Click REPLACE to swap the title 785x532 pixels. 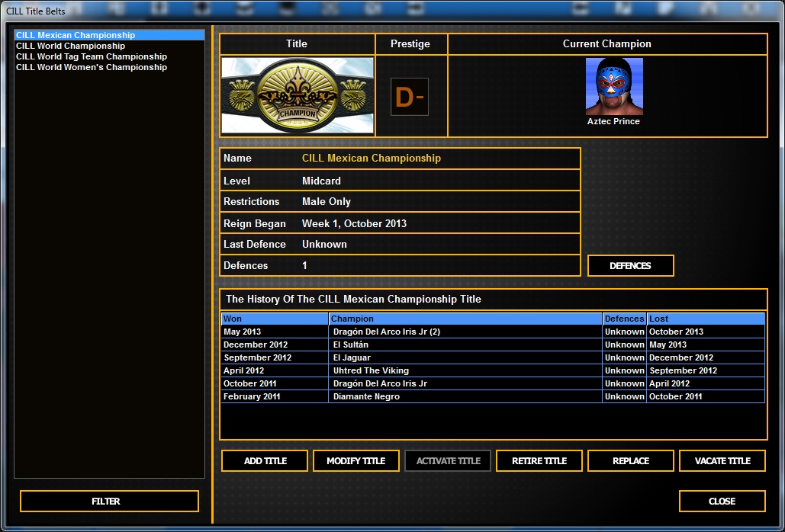click(630, 460)
